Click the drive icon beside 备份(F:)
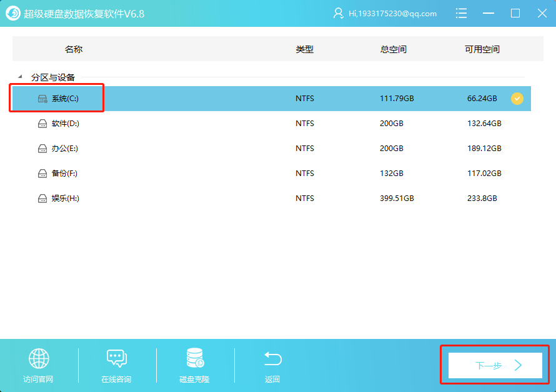Viewport: 556px width, 392px height. (x=42, y=174)
